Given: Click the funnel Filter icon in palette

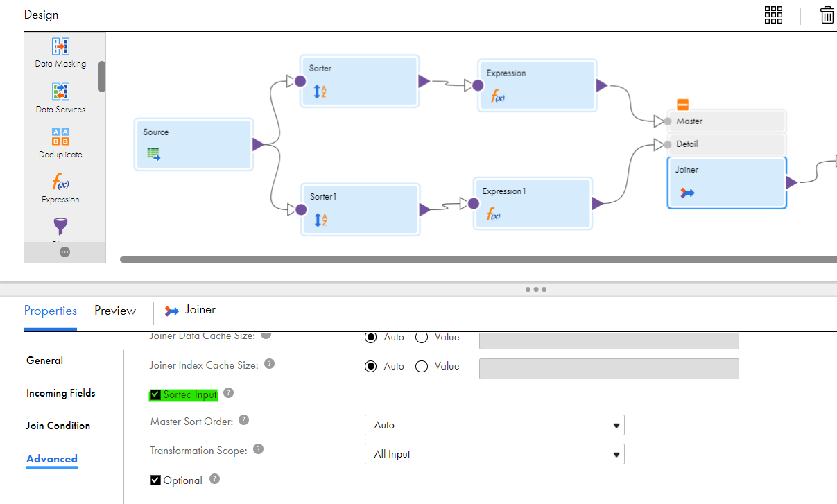Looking at the screenshot, I should [60, 227].
